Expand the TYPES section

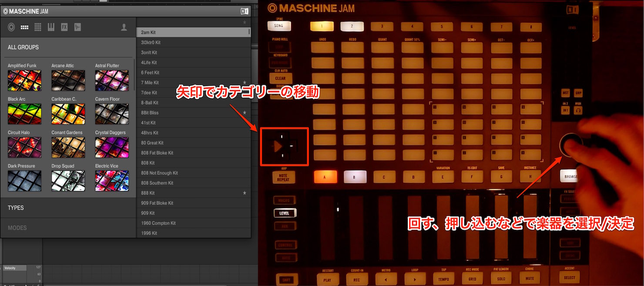[x=16, y=208]
